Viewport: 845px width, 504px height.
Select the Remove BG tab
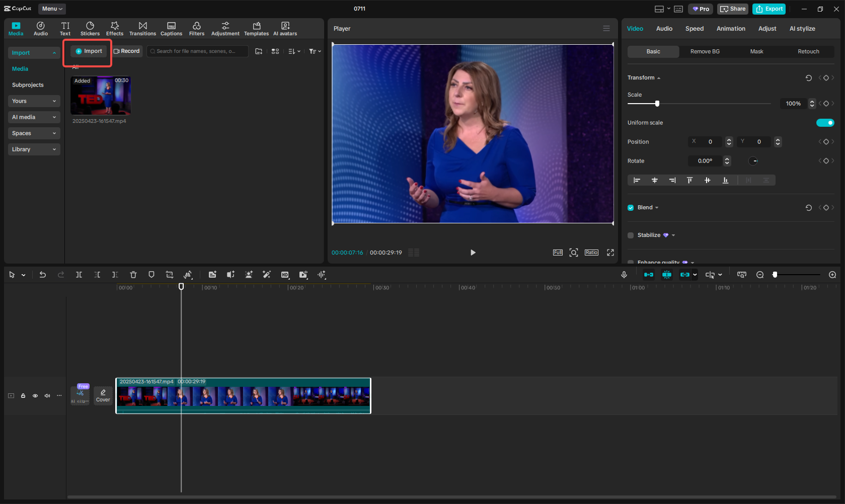705,51
